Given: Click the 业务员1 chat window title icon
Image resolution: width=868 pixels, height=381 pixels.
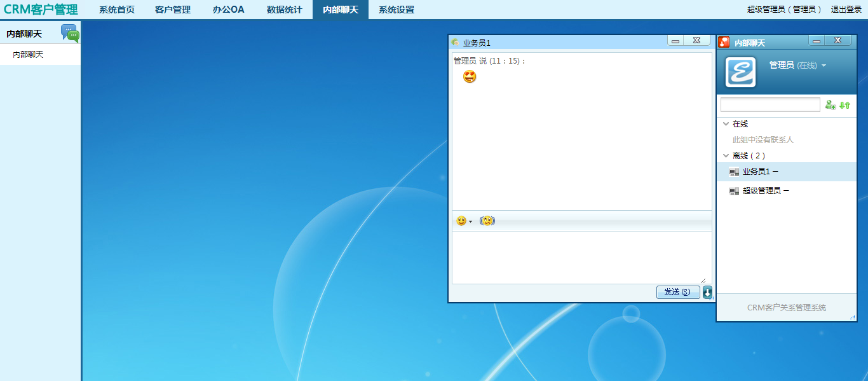Looking at the screenshot, I should pos(455,43).
